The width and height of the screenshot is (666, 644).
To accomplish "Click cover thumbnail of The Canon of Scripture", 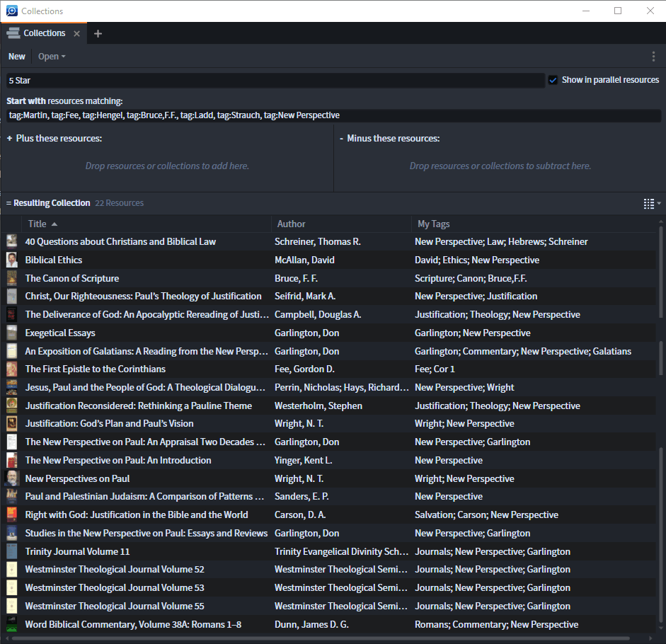I will (12, 278).
